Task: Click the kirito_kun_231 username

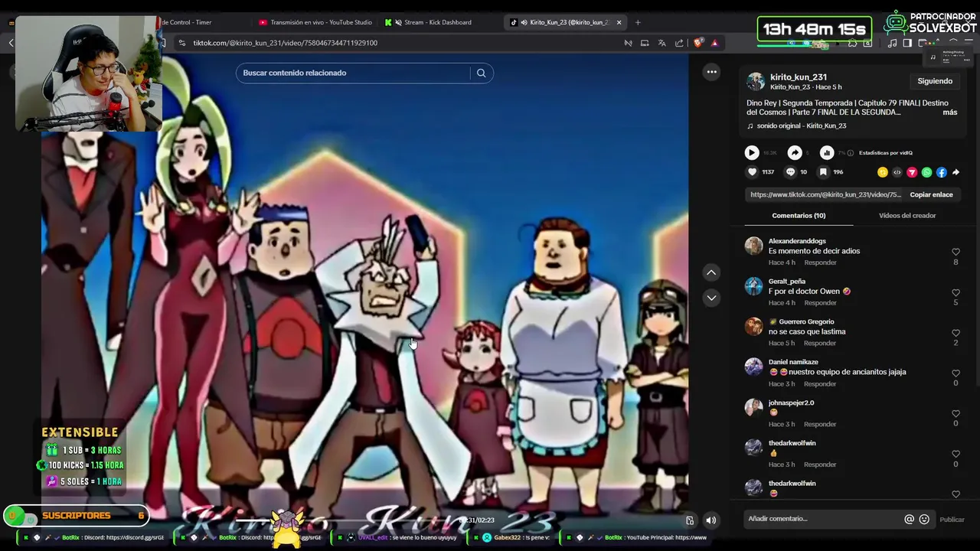Action: (x=799, y=77)
